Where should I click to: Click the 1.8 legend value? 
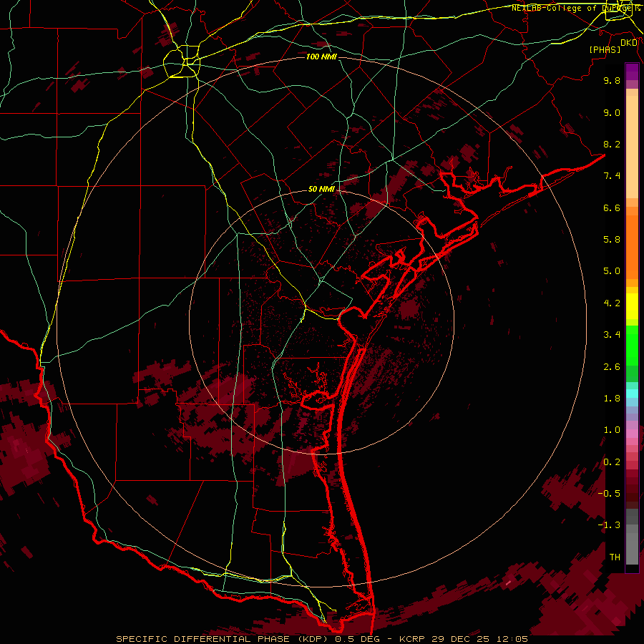pos(612,399)
